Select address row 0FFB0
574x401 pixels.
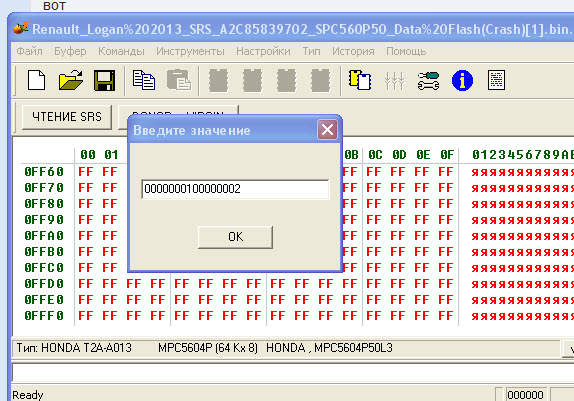click(44, 252)
